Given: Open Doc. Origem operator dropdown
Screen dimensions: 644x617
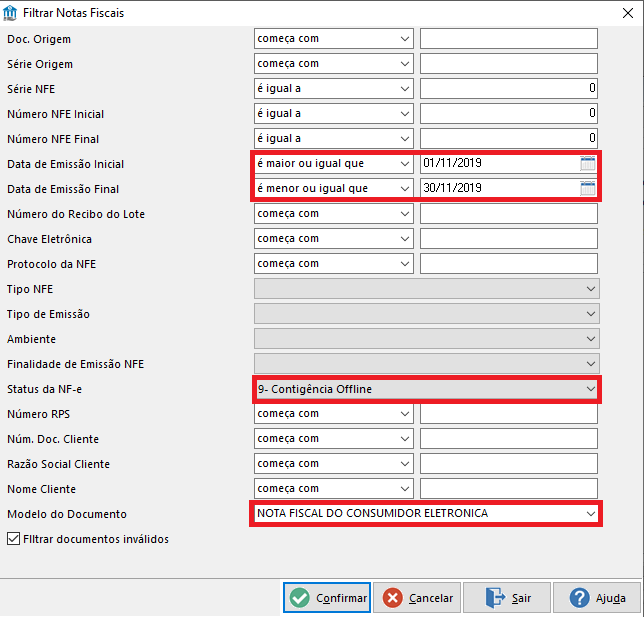Looking at the screenshot, I should 334,39.
